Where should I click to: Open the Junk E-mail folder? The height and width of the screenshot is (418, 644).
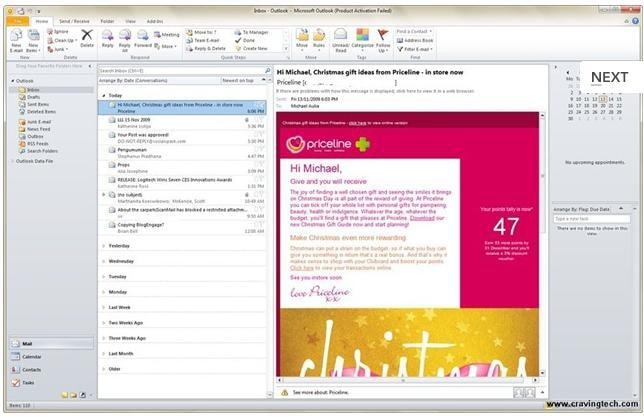tap(39, 122)
